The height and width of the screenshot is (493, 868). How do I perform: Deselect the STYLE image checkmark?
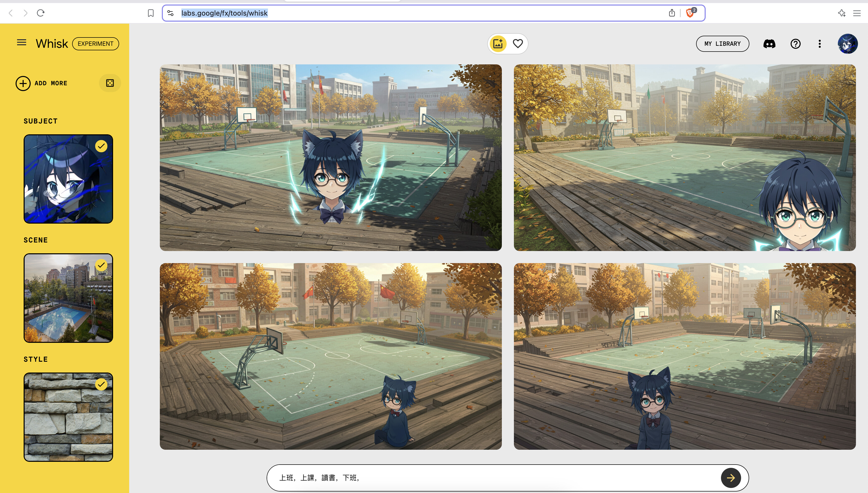tap(101, 384)
